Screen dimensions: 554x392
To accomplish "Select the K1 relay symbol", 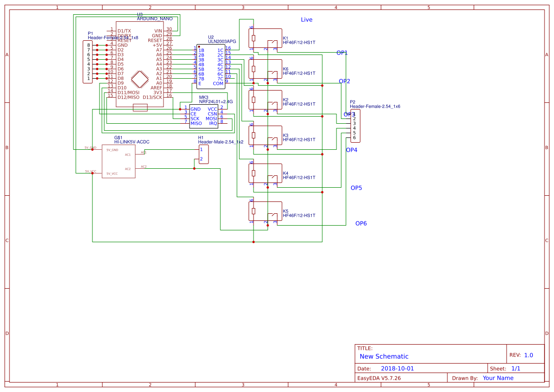I will [x=265, y=38].
